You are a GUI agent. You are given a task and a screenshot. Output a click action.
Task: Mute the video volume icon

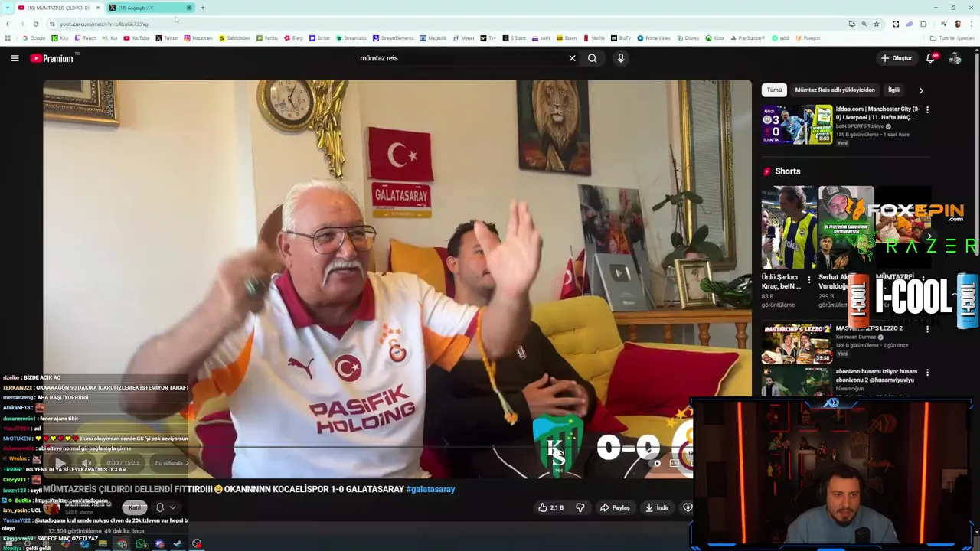point(87,463)
